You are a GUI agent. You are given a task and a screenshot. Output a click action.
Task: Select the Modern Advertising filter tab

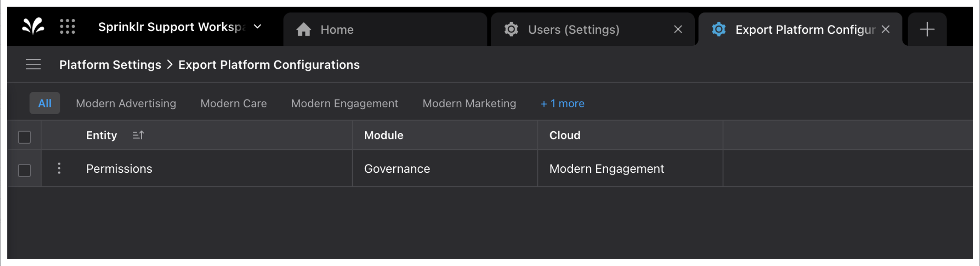click(x=126, y=103)
